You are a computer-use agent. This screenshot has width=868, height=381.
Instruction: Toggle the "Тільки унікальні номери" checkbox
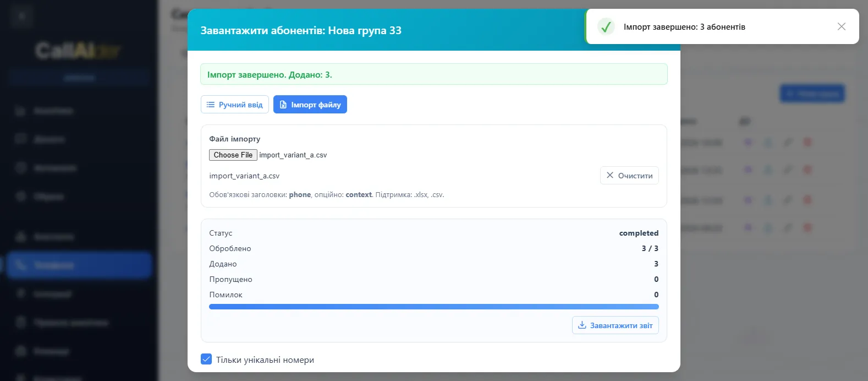[x=206, y=360]
